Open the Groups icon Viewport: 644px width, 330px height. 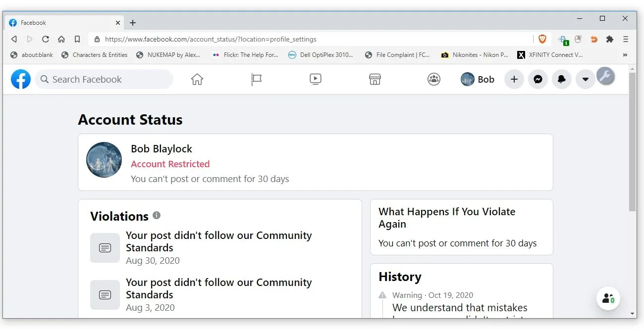point(434,79)
